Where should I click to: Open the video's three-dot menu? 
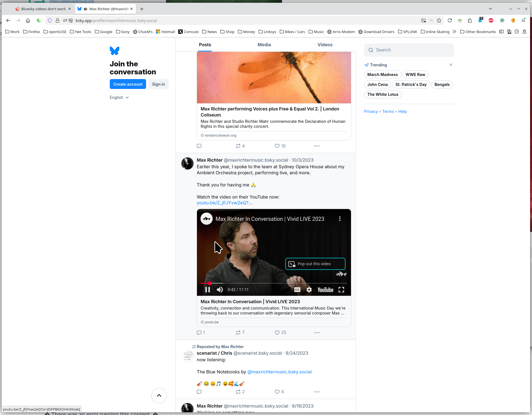pos(340,219)
